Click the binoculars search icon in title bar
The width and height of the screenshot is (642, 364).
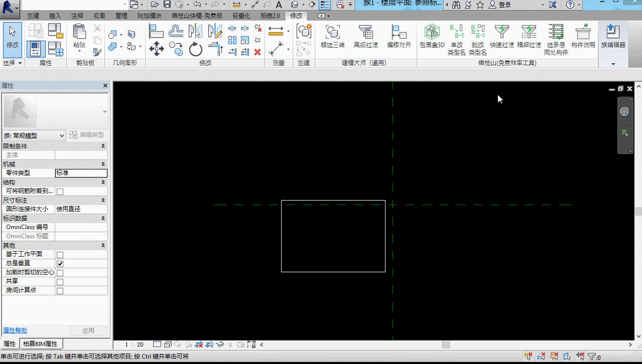coord(456,5)
